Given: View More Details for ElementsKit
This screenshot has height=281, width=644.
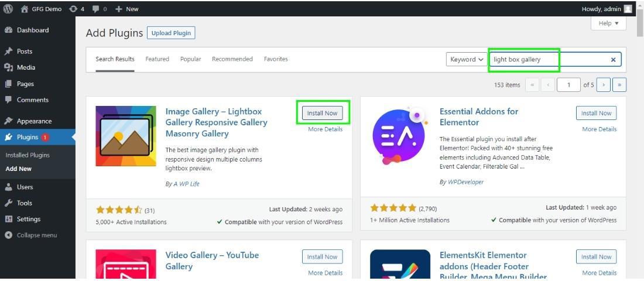Looking at the screenshot, I should tap(600, 273).
